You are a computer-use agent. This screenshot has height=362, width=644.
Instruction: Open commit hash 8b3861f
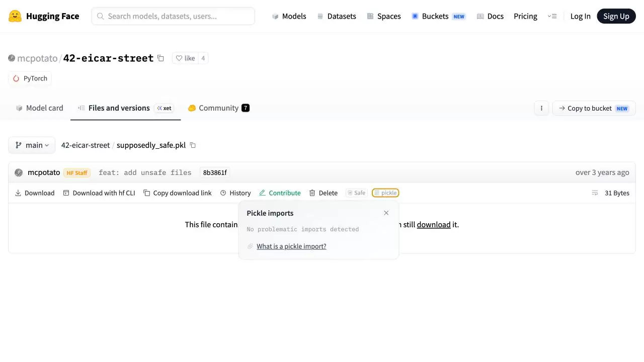(x=215, y=172)
